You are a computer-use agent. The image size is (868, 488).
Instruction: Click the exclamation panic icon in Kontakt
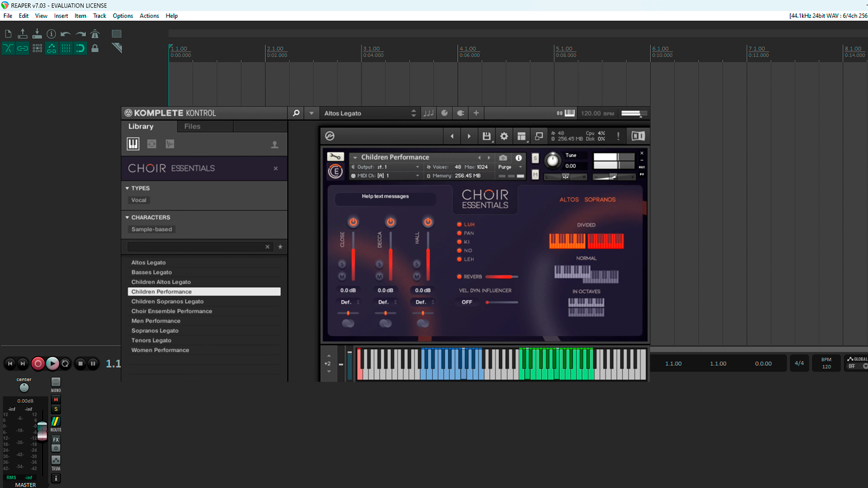click(618, 136)
